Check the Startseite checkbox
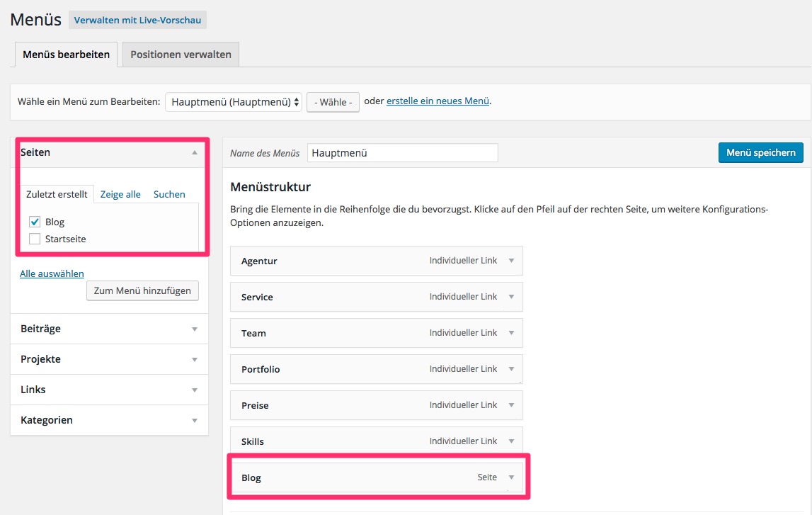The width and height of the screenshot is (812, 515). coord(35,239)
